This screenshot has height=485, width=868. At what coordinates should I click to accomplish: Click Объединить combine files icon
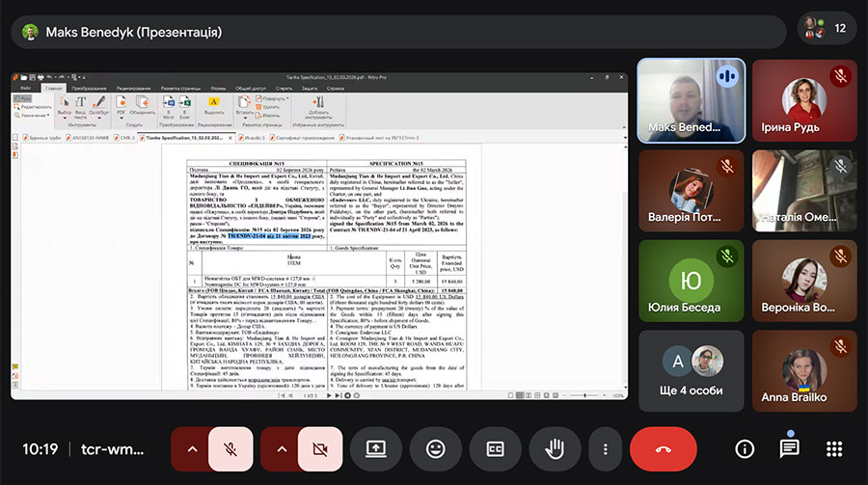click(143, 106)
